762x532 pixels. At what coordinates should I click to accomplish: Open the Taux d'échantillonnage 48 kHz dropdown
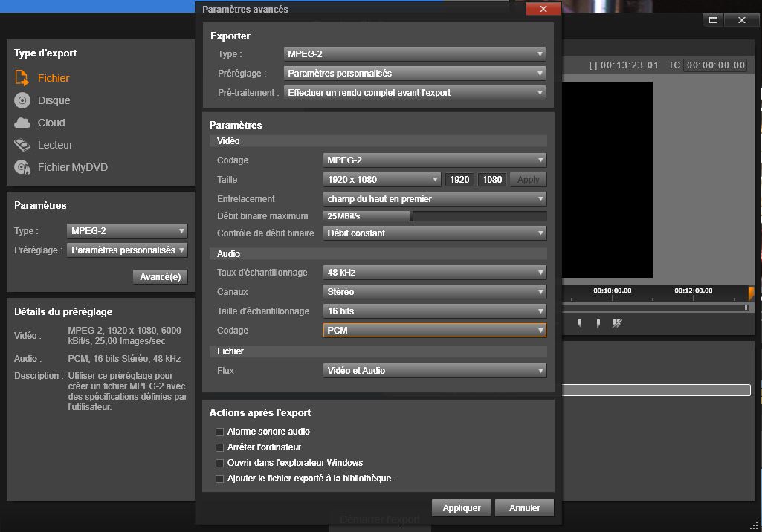click(434, 273)
